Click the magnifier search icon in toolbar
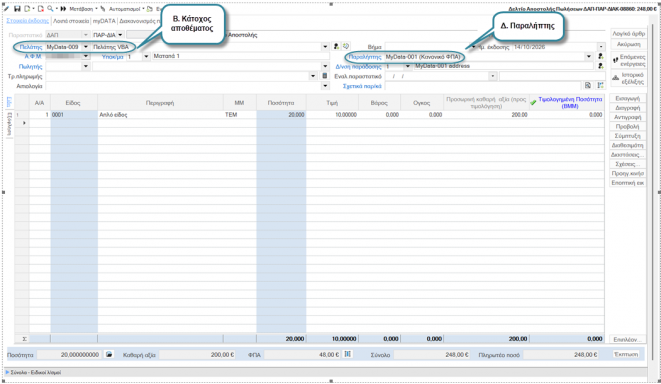Image resolution: width=661 pixels, height=384 pixels. [50, 8]
